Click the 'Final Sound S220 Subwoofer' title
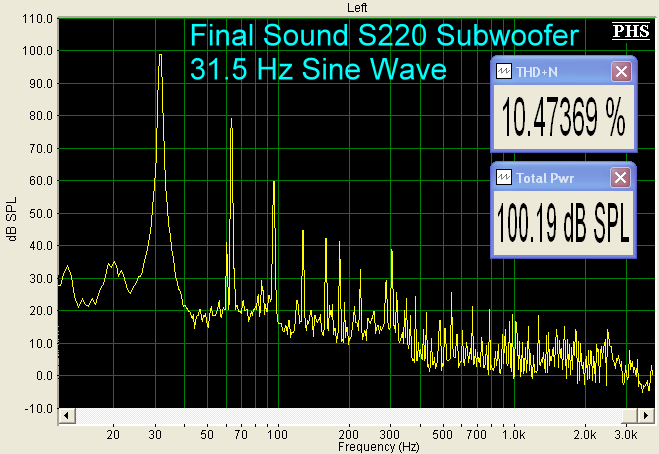This screenshot has height=454, width=659. coord(384,35)
